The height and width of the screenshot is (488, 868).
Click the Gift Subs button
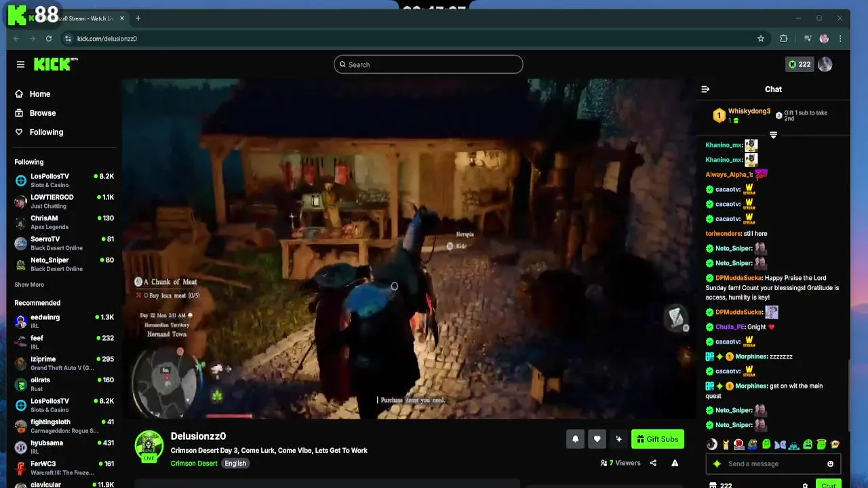[x=657, y=439]
